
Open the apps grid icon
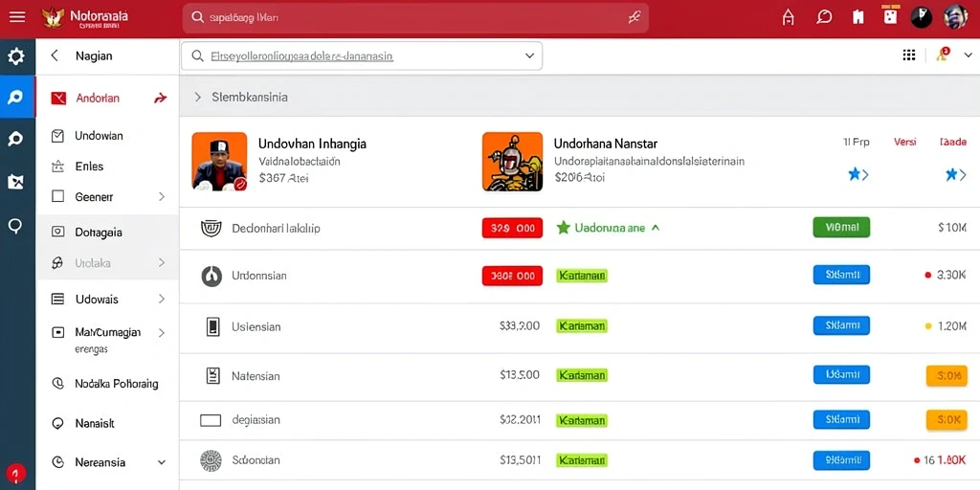909,55
